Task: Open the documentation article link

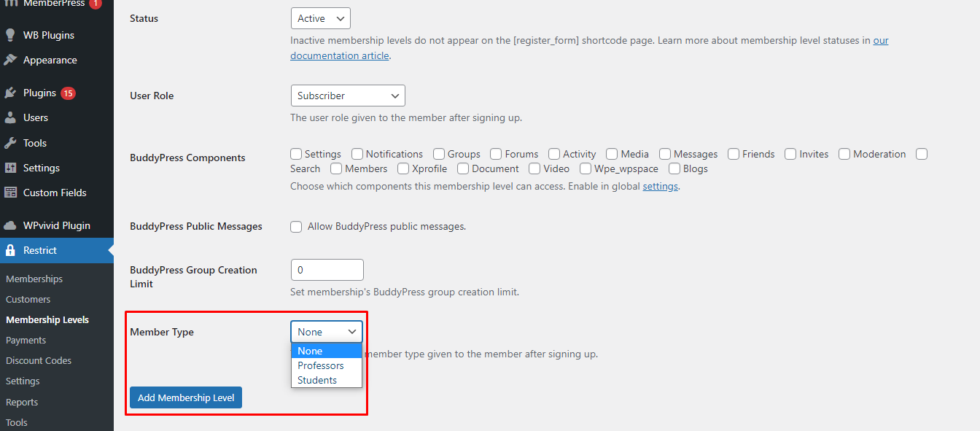Action: pyautogui.click(x=339, y=55)
